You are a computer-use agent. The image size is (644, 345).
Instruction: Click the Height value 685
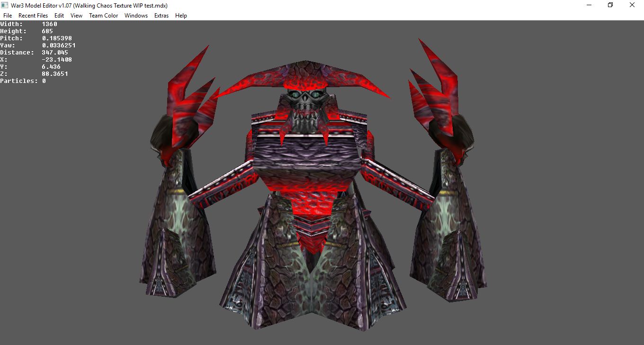tap(47, 31)
